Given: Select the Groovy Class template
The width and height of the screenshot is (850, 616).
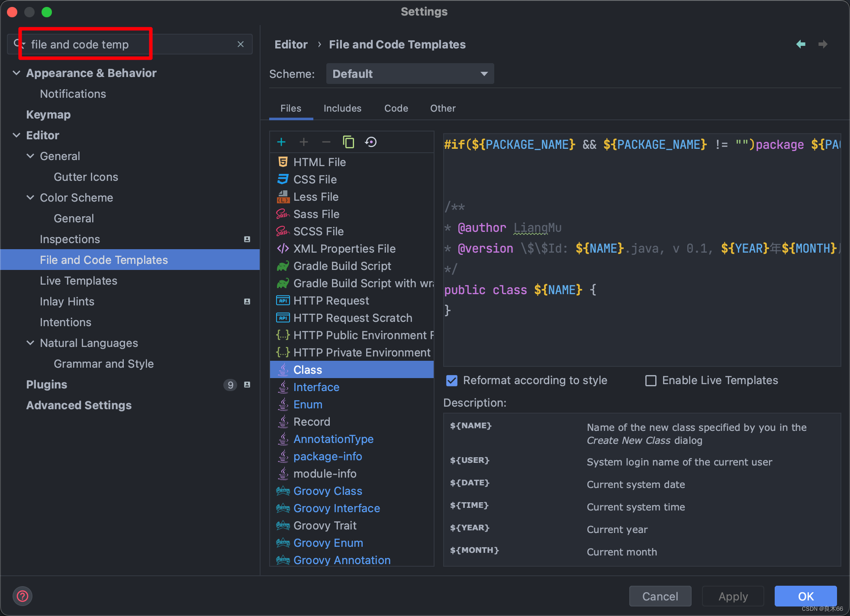Looking at the screenshot, I should (351, 491).
